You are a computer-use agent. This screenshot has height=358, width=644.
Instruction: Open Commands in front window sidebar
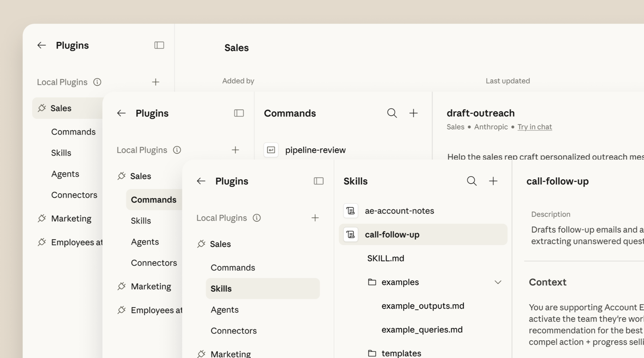[233, 268]
